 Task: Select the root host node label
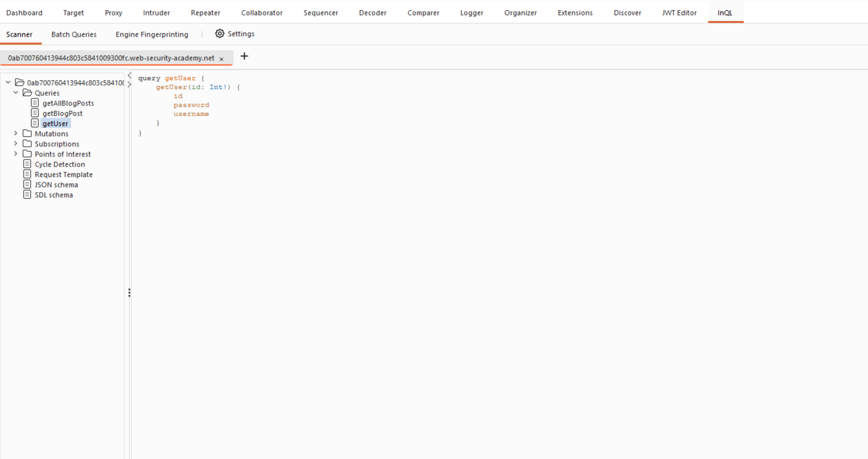76,83
